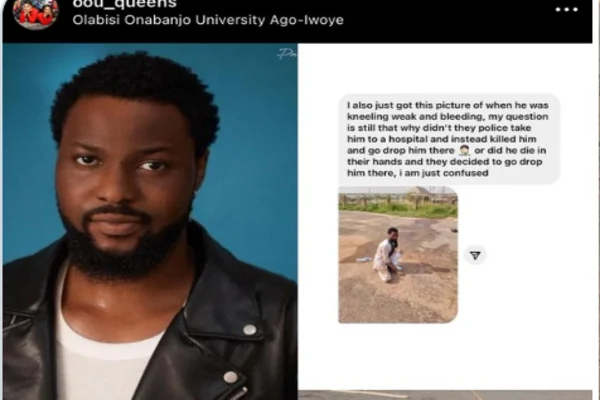Open location Olabisi Onabanjo University Ago-Iwoye
The width and height of the screenshot is (600, 400).
click(x=208, y=20)
